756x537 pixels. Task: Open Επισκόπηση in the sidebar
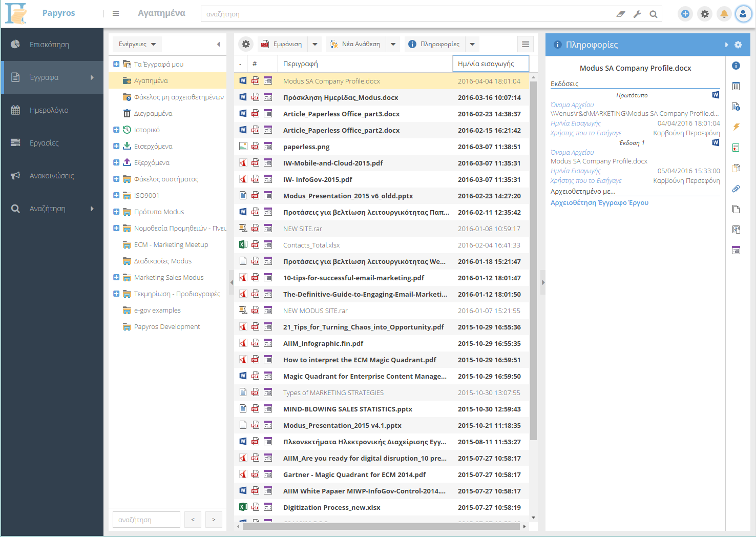tap(52, 45)
